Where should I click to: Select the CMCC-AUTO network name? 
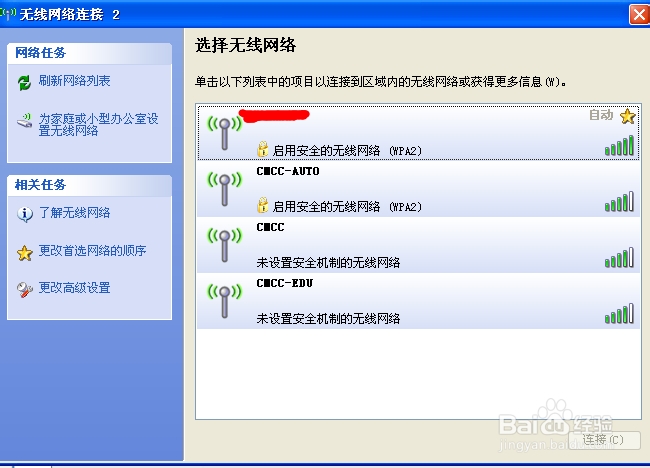[x=288, y=171]
